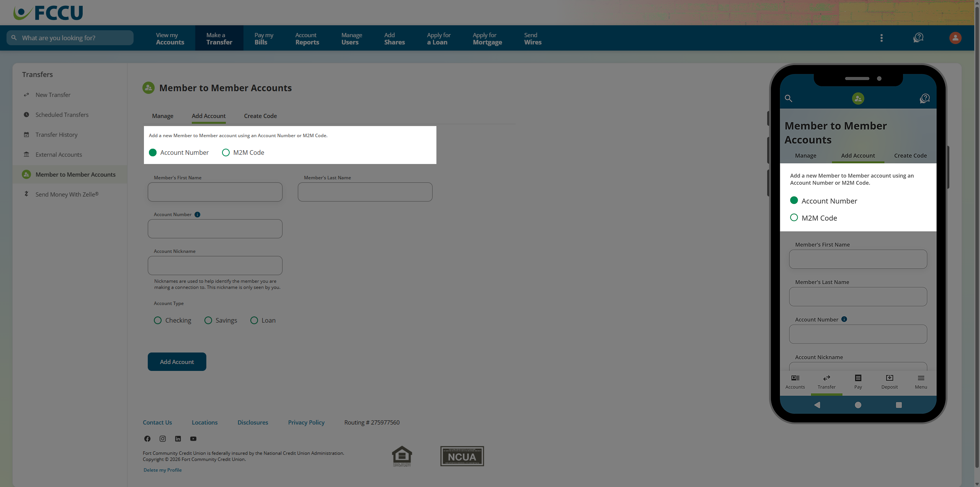
Task: Switch to the Manage tab
Action: click(163, 116)
